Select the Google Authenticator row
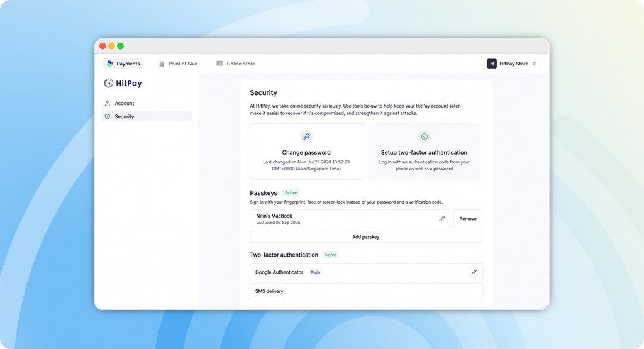The width and height of the screenshot is (644, 349). point(367,272)
